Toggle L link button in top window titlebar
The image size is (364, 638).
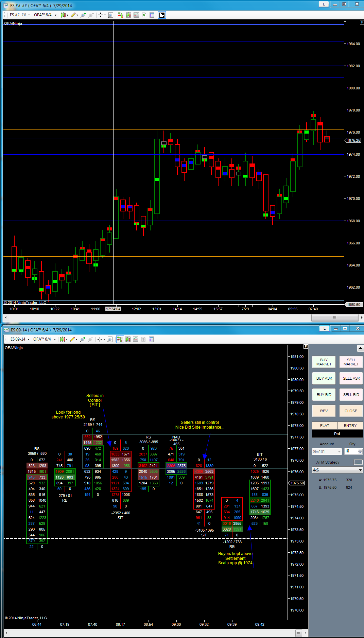[324, 4]
